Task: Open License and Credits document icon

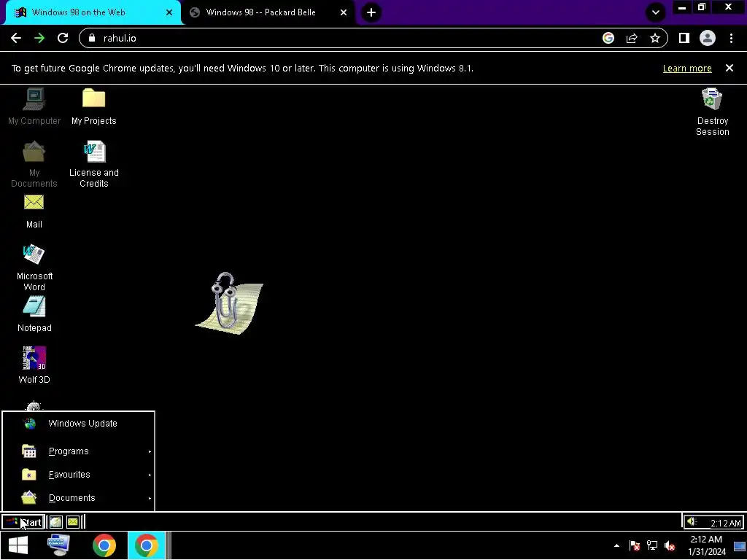Action: 94,164
